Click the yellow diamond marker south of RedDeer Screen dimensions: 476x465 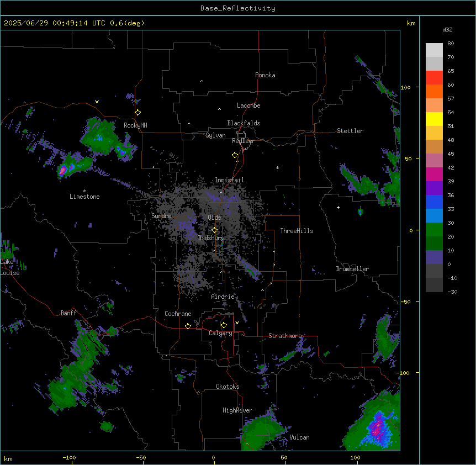235,155
